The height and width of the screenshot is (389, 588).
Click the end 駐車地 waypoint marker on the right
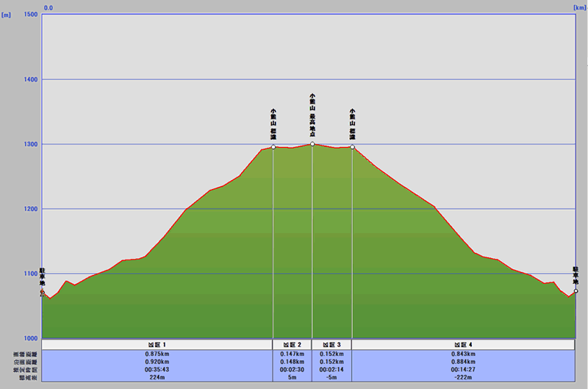[576, 291]
